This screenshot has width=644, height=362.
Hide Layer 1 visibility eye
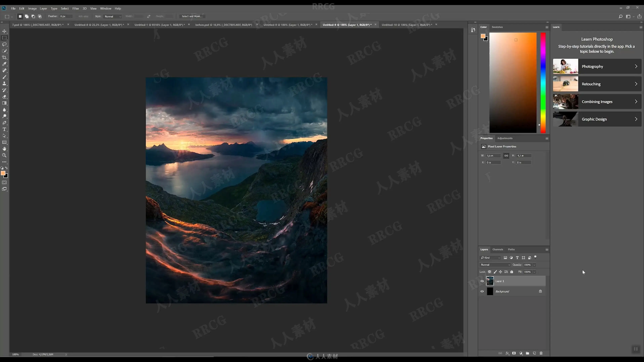(482, 281)
